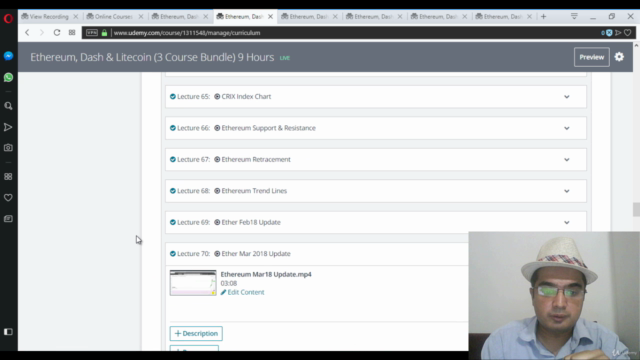Click the Lecture 65 published check icon

click(x=173, y=97)
